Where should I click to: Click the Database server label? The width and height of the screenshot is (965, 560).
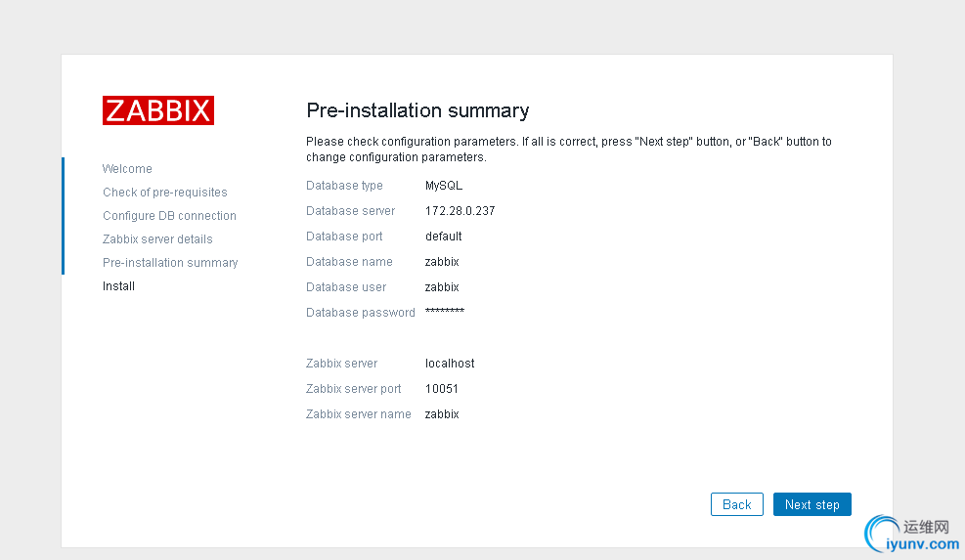tap(350, 210)
